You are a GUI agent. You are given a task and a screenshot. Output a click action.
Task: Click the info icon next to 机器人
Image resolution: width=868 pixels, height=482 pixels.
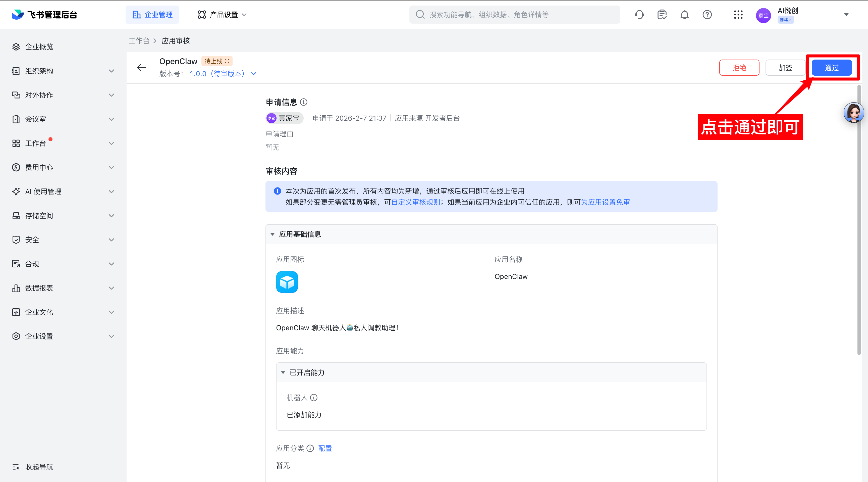click(x=314, y=397)
